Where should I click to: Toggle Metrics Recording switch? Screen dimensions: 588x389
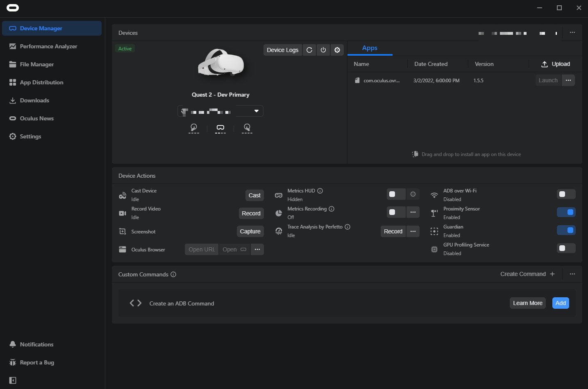click(x=396, y=212)
